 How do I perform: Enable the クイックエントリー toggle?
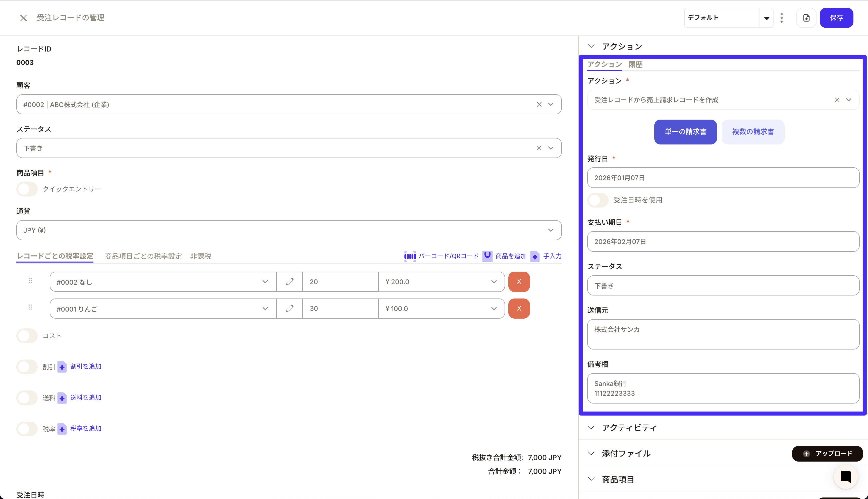tap(27, 189)
